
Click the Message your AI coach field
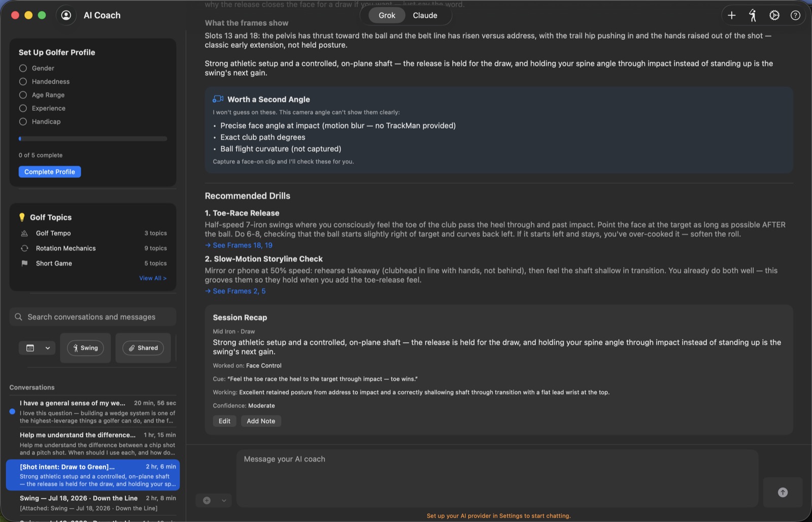pos(497,478)
